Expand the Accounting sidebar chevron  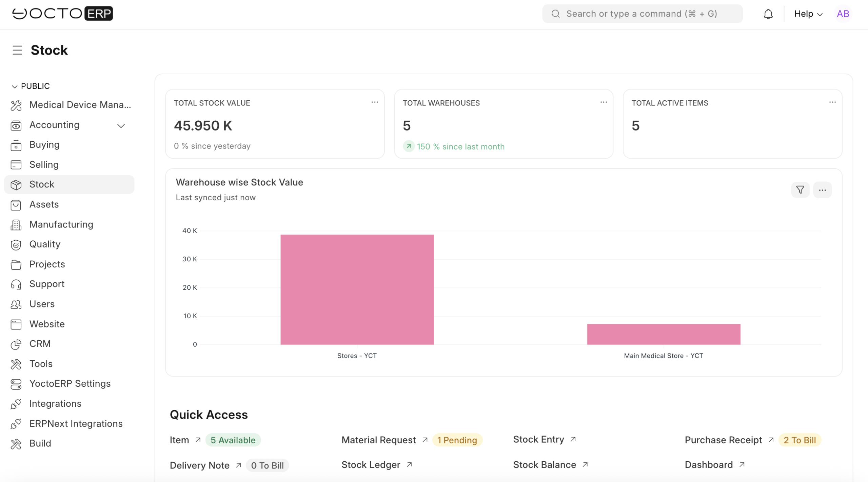(121, 126)
